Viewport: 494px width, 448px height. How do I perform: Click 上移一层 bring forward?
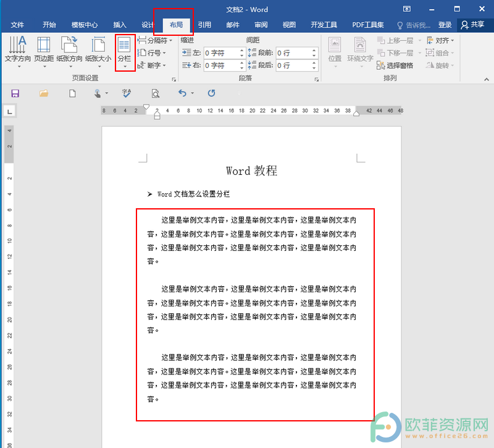[x=395, y=40]
